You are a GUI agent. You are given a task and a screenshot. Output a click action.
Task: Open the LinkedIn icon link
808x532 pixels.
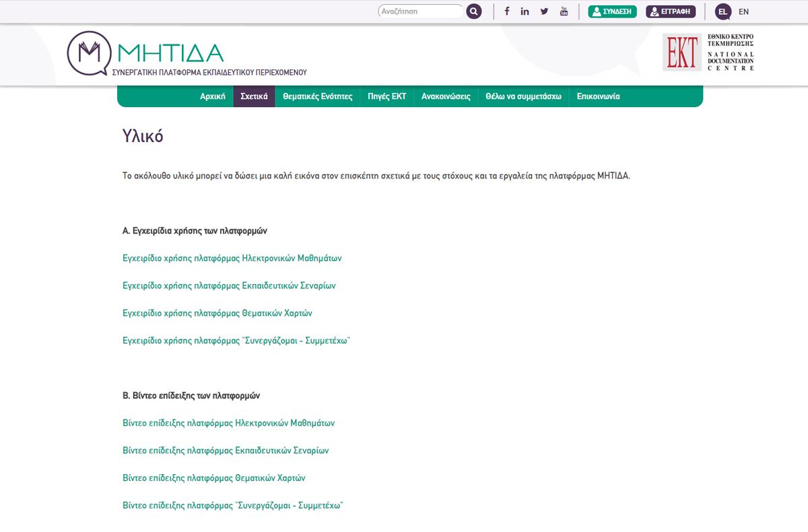pyautogui.click(x=525, y=11)
